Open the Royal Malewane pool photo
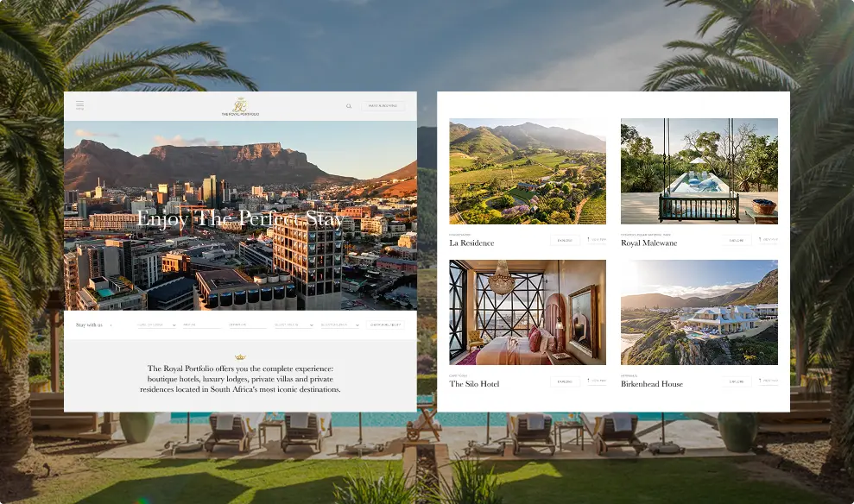The image size is (854, 504). click(699, 172)
